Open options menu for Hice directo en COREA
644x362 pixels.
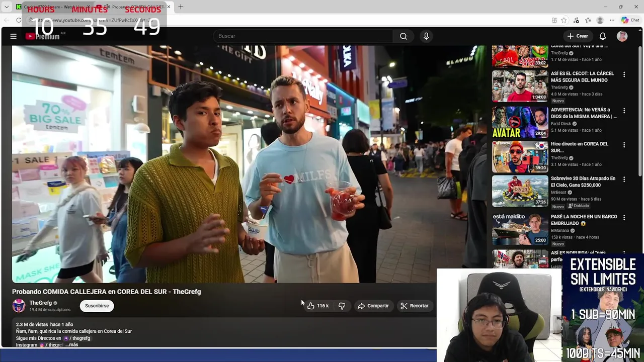624,145
